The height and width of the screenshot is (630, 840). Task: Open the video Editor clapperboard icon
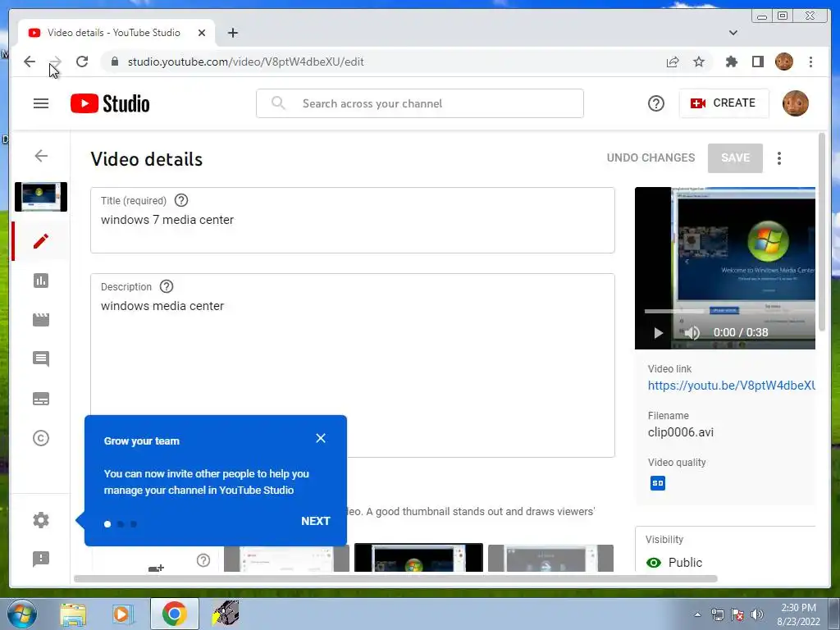coord(41,320)
